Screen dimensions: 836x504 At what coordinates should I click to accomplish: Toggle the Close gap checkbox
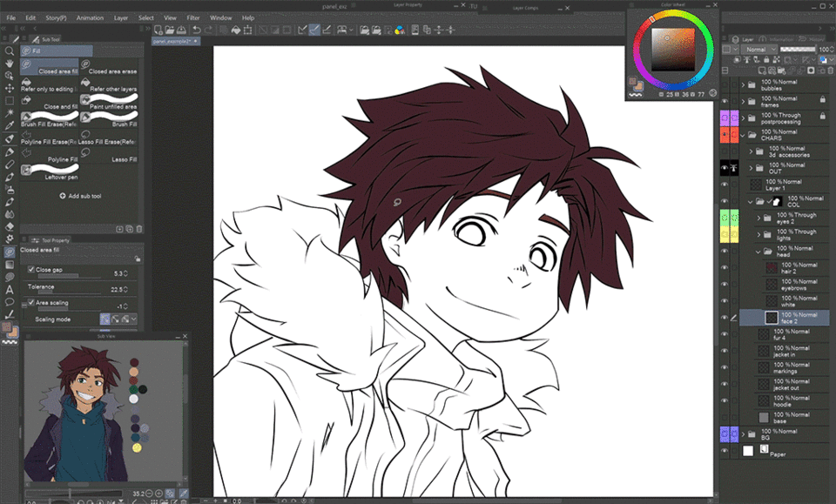pos(31,270)
